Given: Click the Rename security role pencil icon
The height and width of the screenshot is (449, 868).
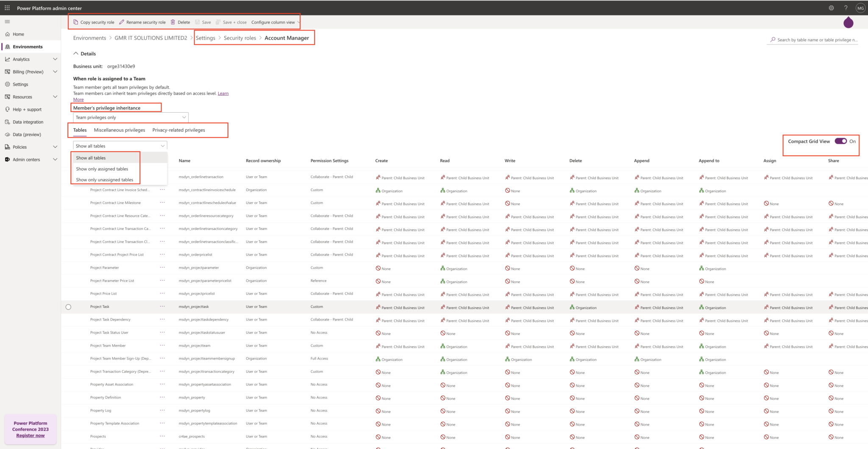Looking at the screenshot, I should 122,22.
